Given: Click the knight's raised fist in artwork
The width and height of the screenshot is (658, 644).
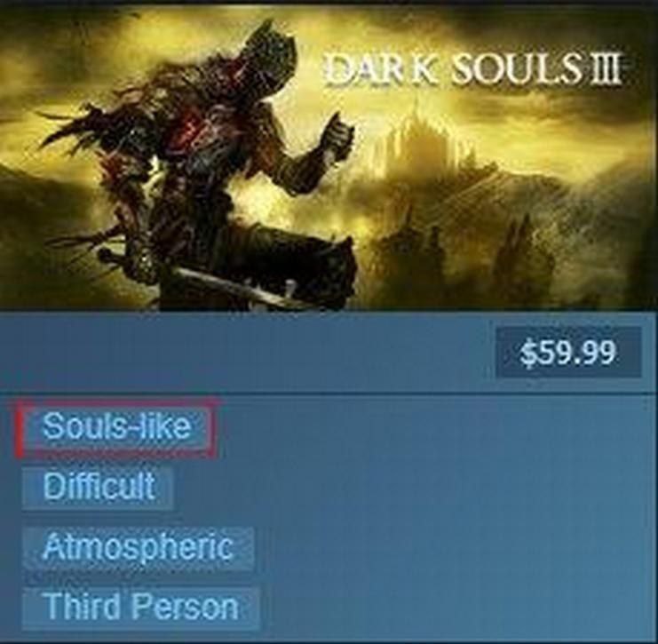Looking at the screenshot, I should click(x=336, y=132).
